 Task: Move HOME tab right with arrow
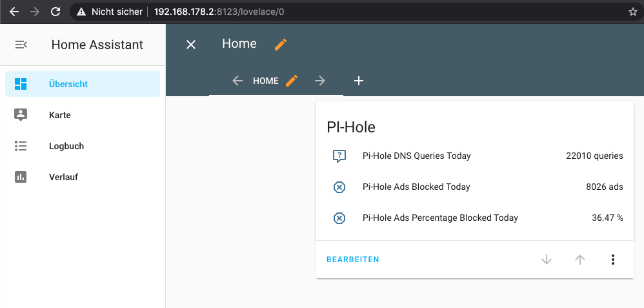pos(320,81)
